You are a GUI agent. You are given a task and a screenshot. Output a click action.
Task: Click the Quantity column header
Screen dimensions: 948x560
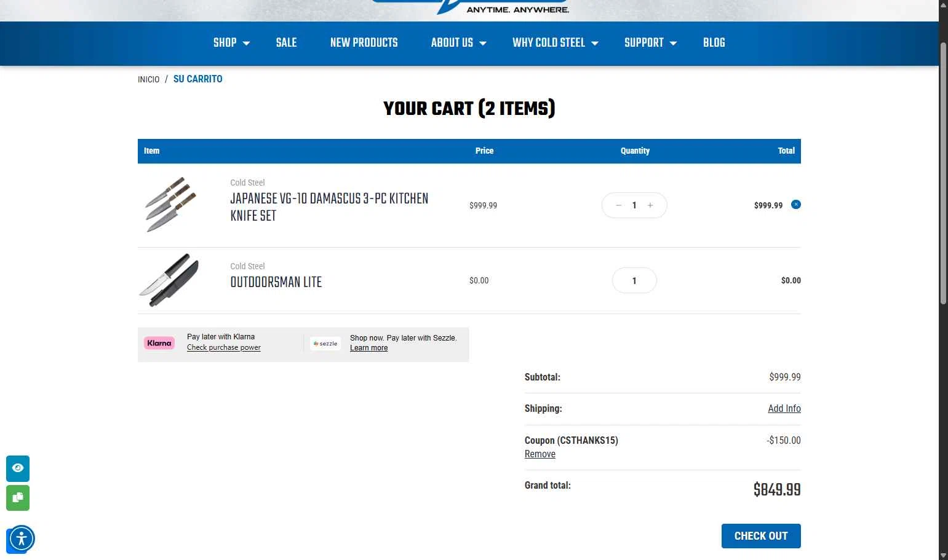point(635,151)
